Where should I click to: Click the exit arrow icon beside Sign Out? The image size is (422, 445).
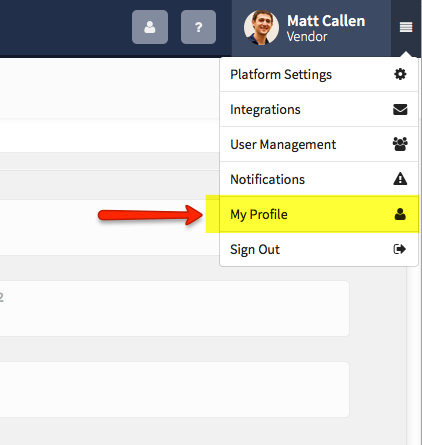pyautogui.click(x=400, y=249)
